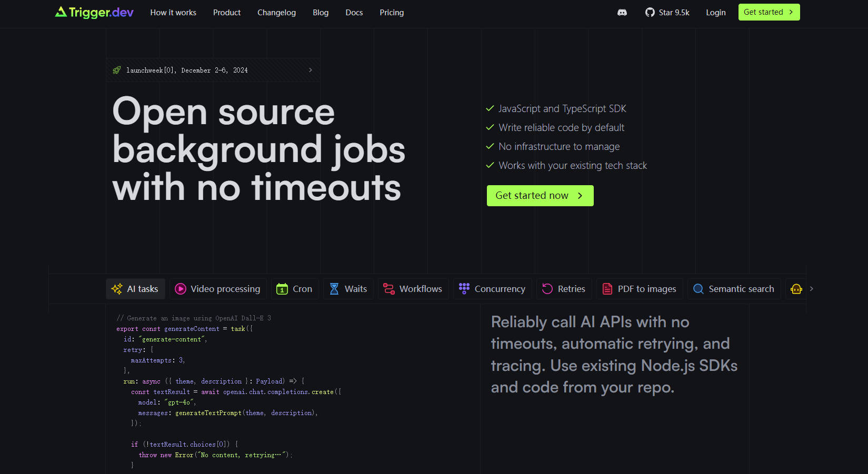Select the robot icon tab
The width and height of the screenshot is (868, 474).
click(x=796, y=289)
